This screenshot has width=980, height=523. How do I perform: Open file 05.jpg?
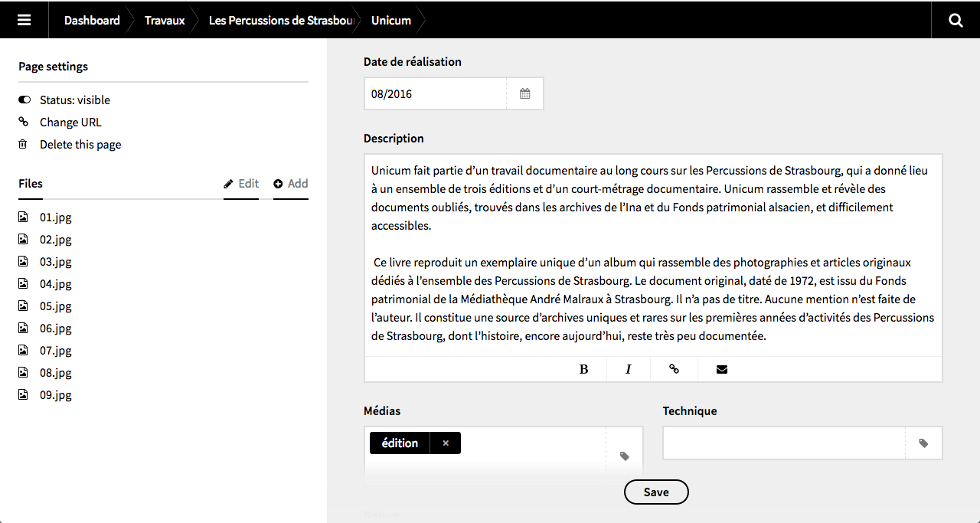point(55,306)
